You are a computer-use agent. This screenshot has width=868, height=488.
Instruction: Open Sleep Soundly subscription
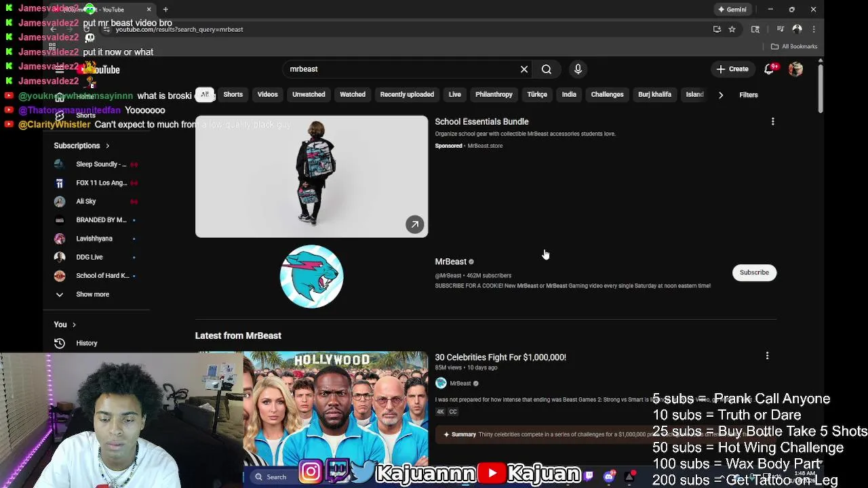(x=95, y=164)
